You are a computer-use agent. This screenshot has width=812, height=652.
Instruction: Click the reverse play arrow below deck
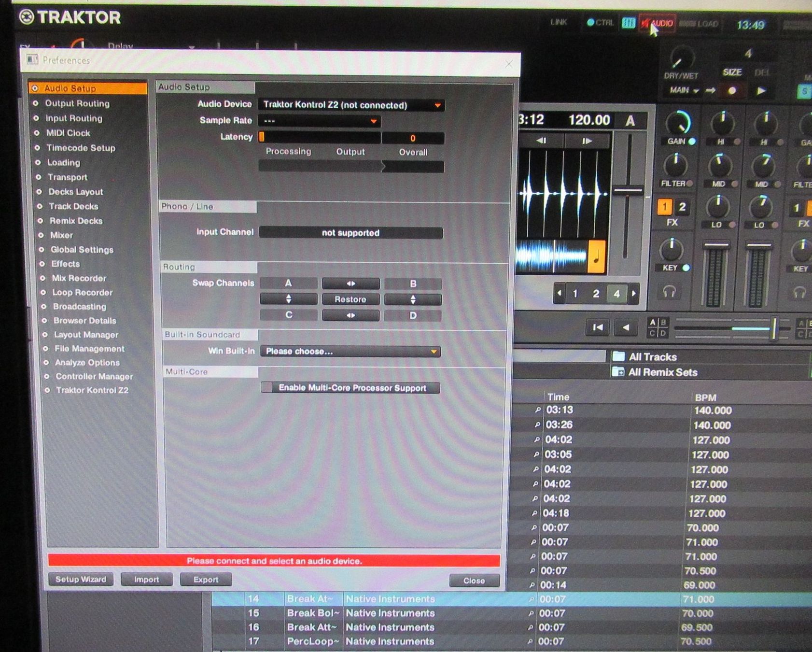(626, 327)
